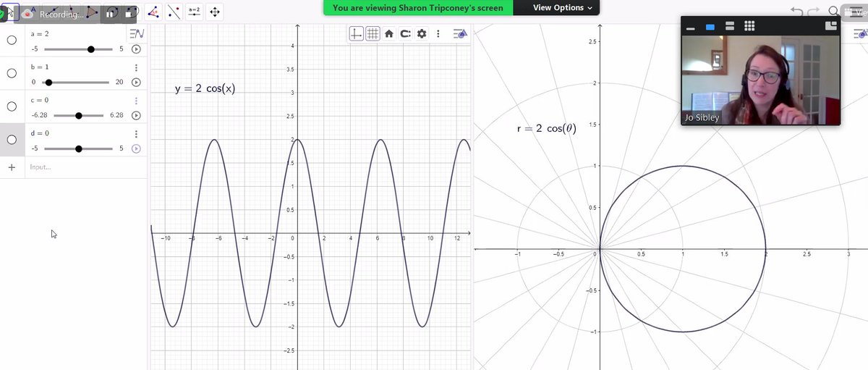The width and height of the screenshot is (868, 370).
Task: Open Zoom View Options dropdown
Action: [x=562, y=7]
